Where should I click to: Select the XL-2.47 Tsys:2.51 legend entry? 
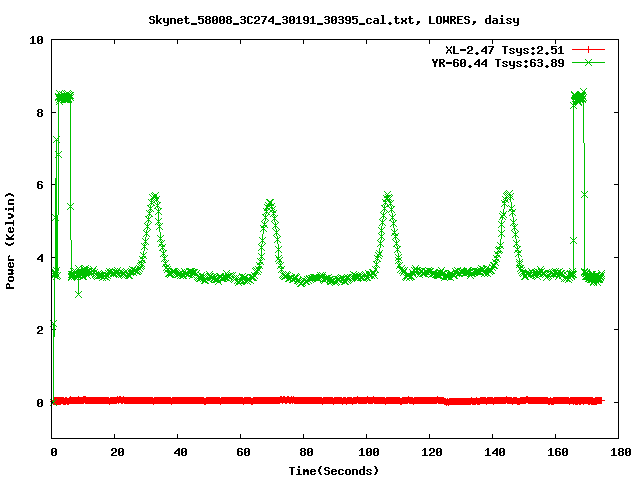point(504,50)
